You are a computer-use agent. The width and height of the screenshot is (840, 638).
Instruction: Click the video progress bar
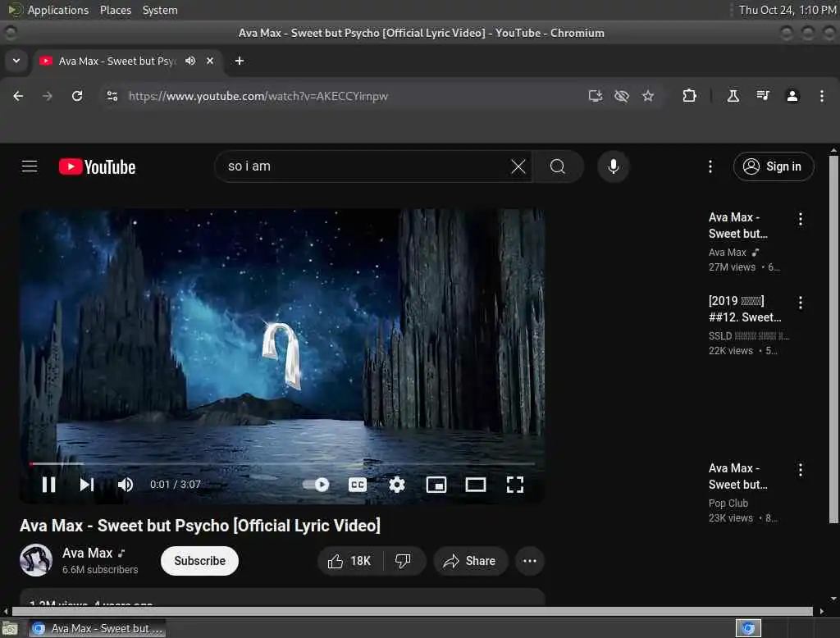282,463
